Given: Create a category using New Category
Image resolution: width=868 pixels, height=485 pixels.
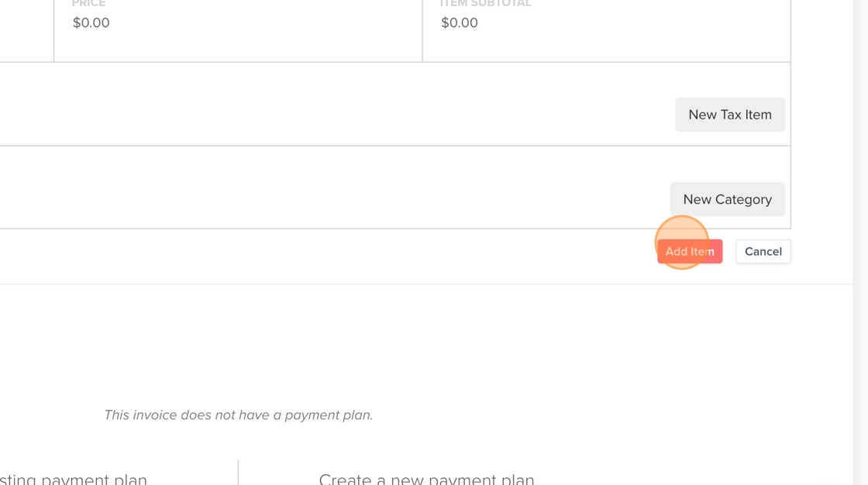Looking at the screenshot, I should pyautogui.click(x=727, y=199).
